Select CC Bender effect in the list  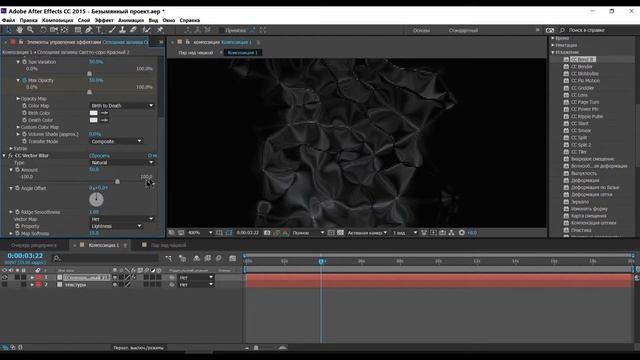581,67
